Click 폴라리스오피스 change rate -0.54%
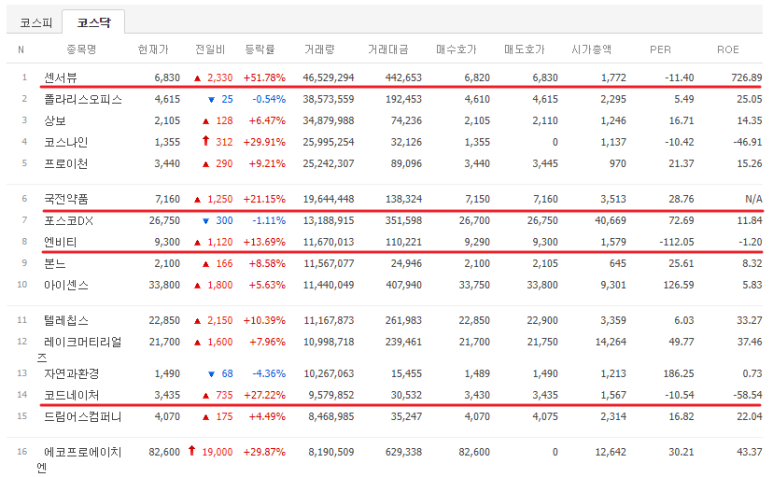The height and width of the screenshot is (477, 773). click(269, 99)
